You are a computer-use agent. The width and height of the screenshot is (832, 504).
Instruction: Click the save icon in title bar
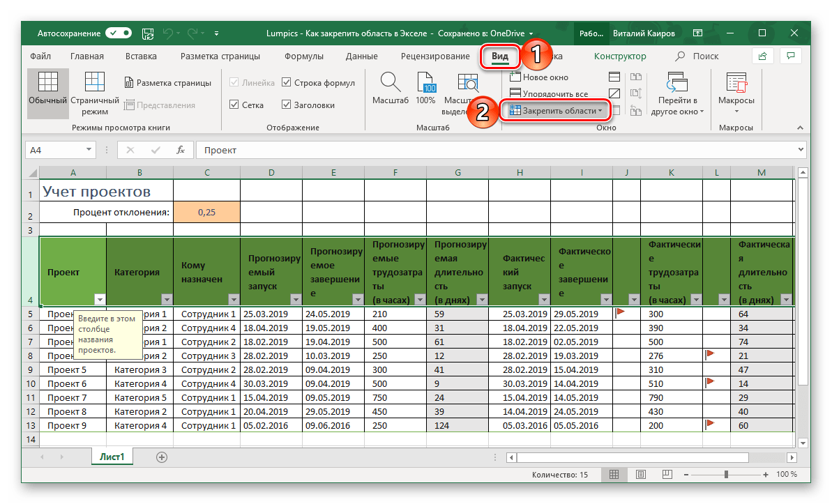[147, 33]
